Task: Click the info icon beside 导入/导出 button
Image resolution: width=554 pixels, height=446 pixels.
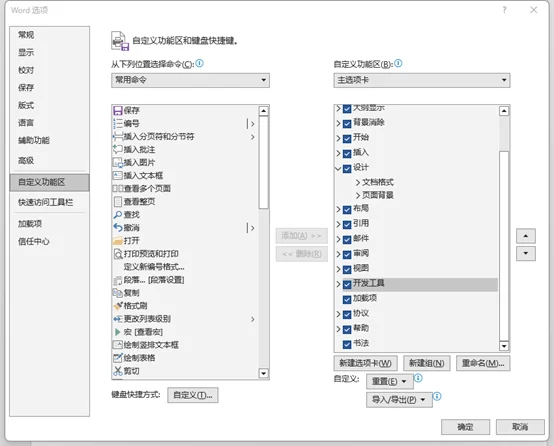Action: pyautogui.click(x=437, y=397)
